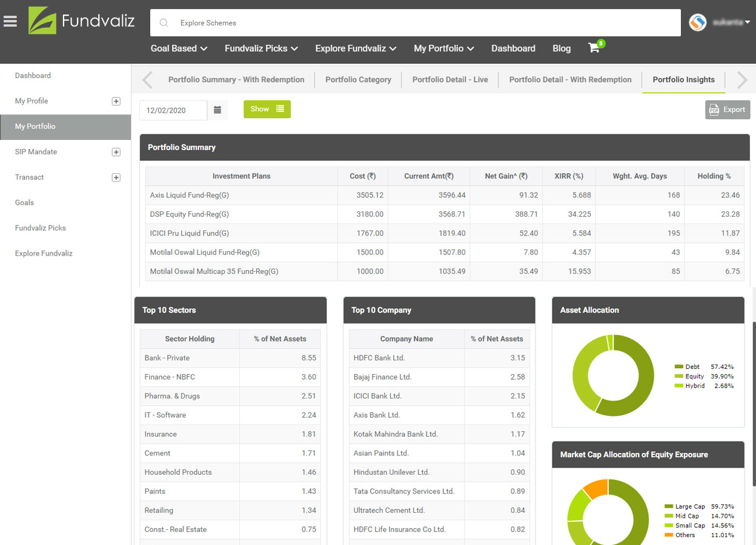
Task: Open the My Portfolio top menu
Action: [443, 48]
